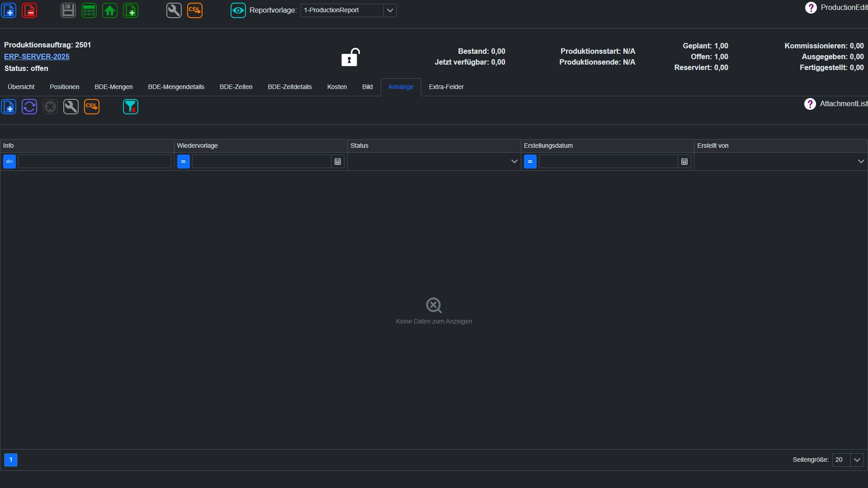Click the open padlock lock icon
This screenshot has height=488, width=868.
coord(350,57)
